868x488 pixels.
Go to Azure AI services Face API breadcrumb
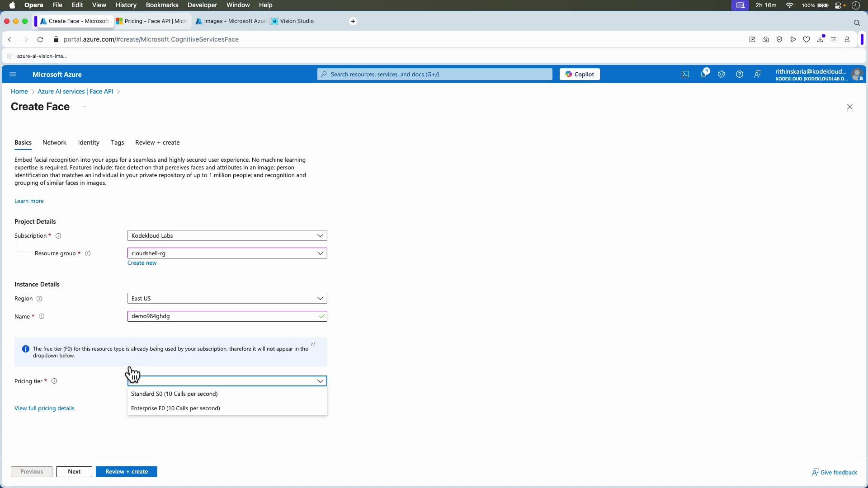[75, 92]
